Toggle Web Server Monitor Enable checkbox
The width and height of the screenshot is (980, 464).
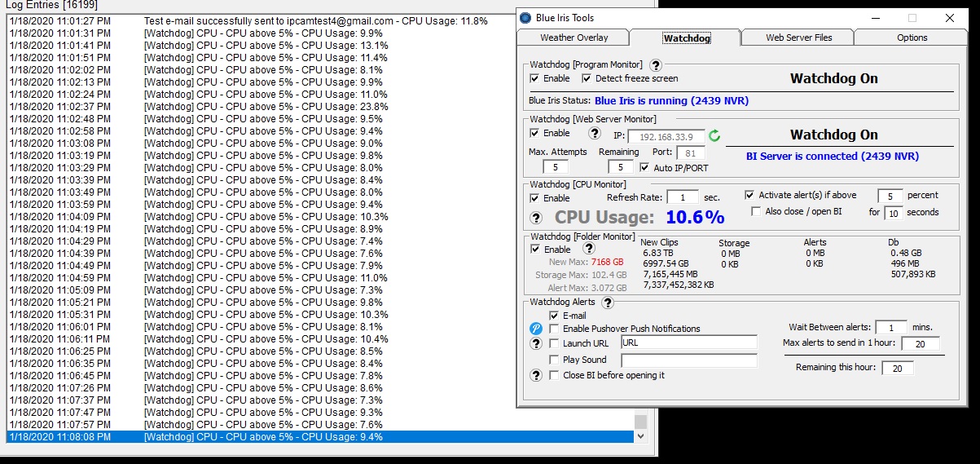click(534, 133)
